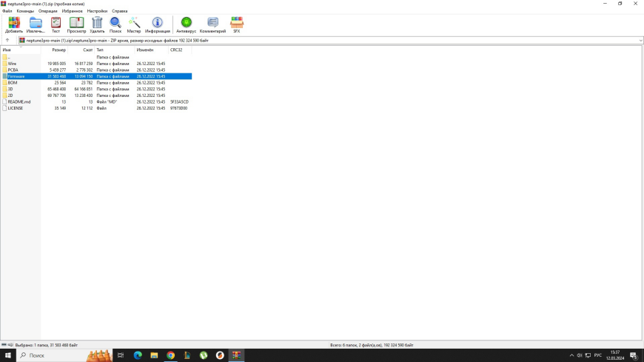
Task: Open the Команды menu
Action: tap(25, 11)
